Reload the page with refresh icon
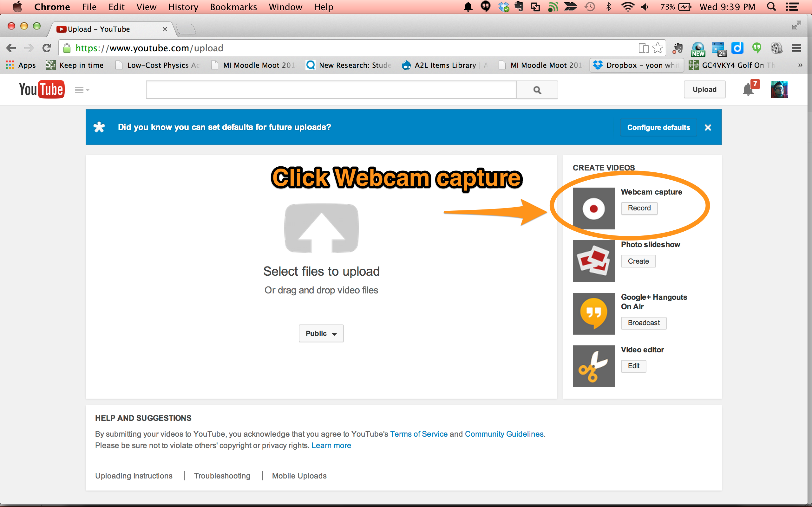Image resolution: width=812 pixels, height=507 pixels. point(47,48)
